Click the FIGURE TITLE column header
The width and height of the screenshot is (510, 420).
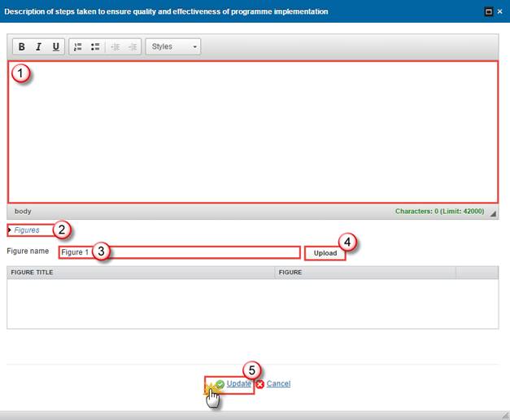tap(142, 273)
